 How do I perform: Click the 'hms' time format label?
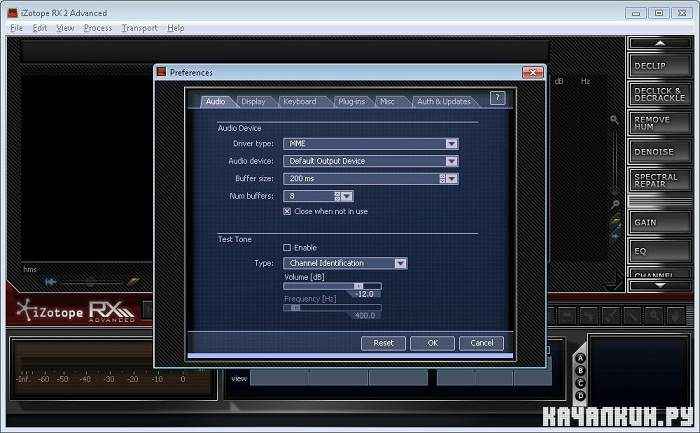pyautogui.click(x=30, y=269)
